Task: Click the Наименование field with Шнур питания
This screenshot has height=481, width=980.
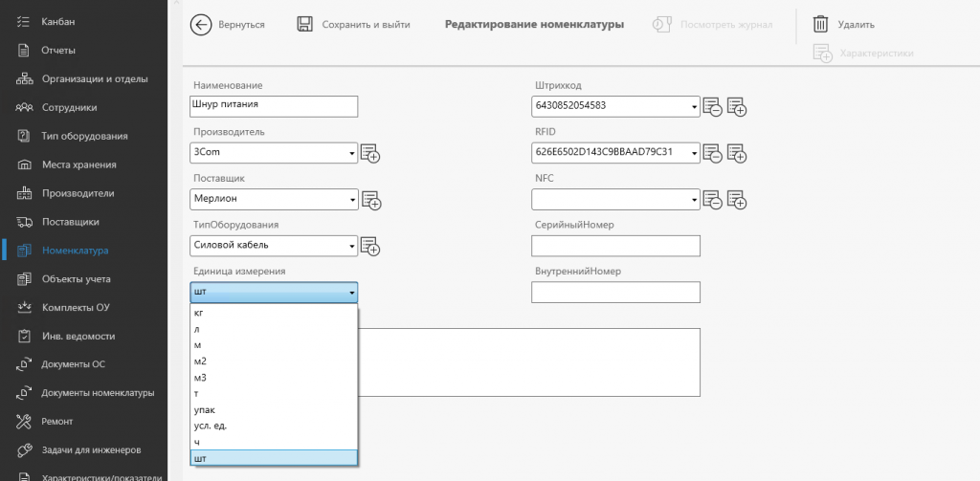Action: pos(274,106)
